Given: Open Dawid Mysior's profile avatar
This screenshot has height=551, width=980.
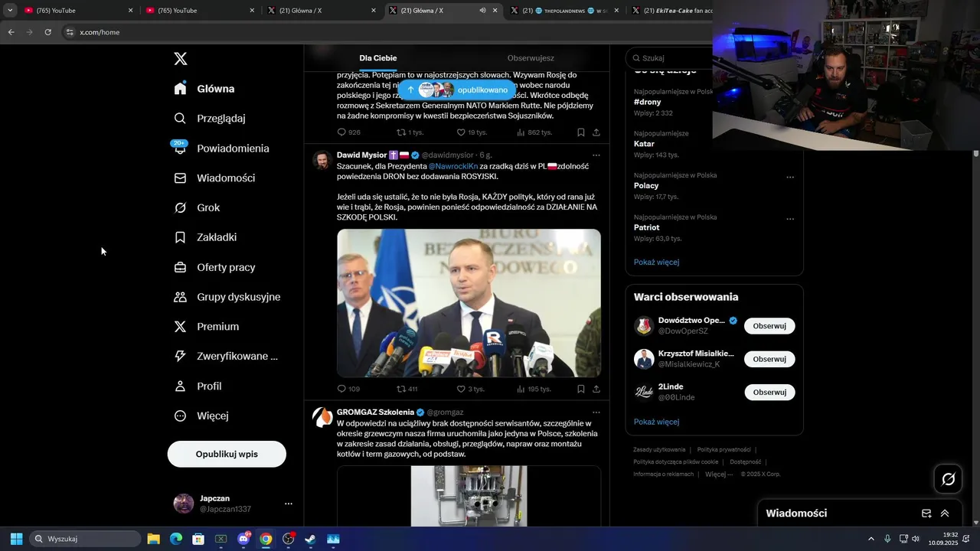Looking at the screenshot, I should (322, 160).
